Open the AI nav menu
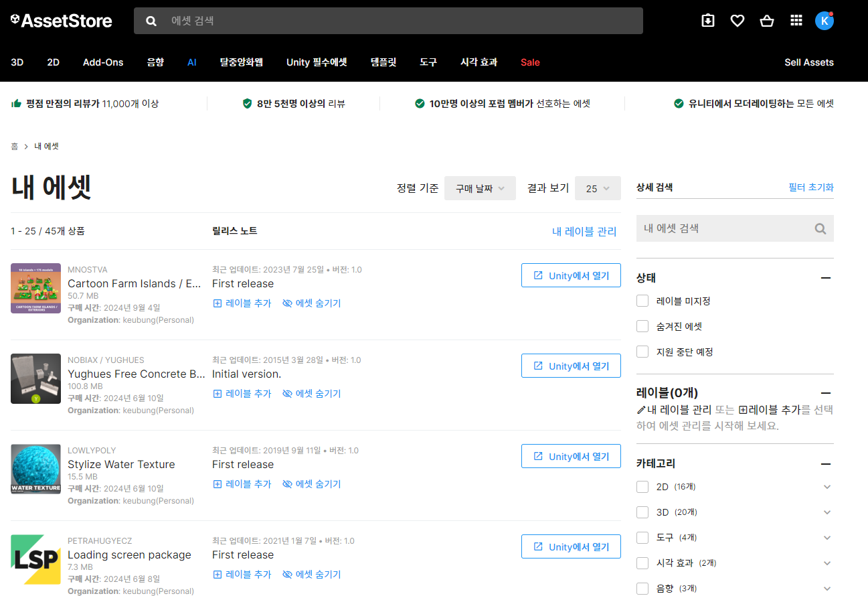 (x=192, y=62)
